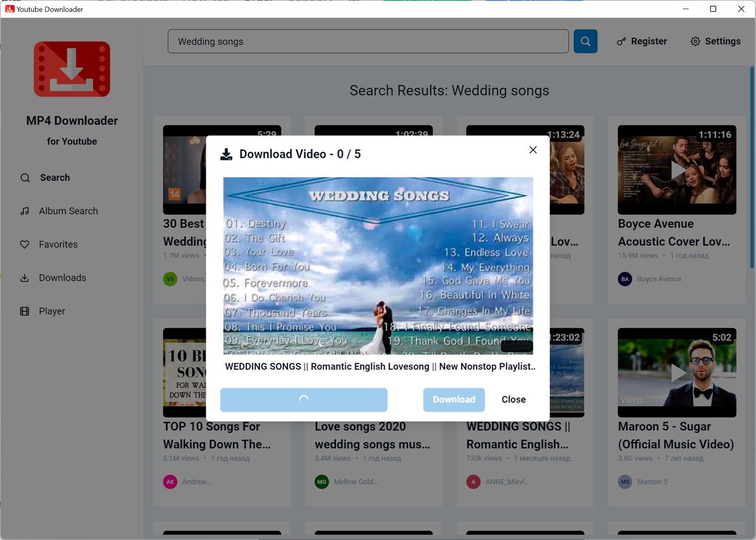This screenshot has width=756, height=540.
Task: Open Love songs 2020 wedding songs result
Action: coord(373,435)
